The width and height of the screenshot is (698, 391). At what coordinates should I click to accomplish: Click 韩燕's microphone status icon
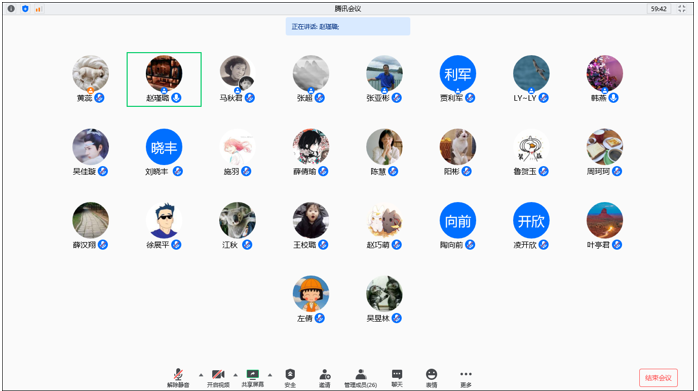(613, 98)
